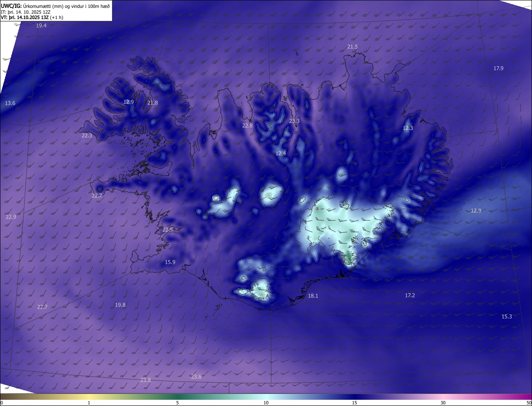Click the 15.3 value label
The image size is (532, 406).
(x=507, y=316)
